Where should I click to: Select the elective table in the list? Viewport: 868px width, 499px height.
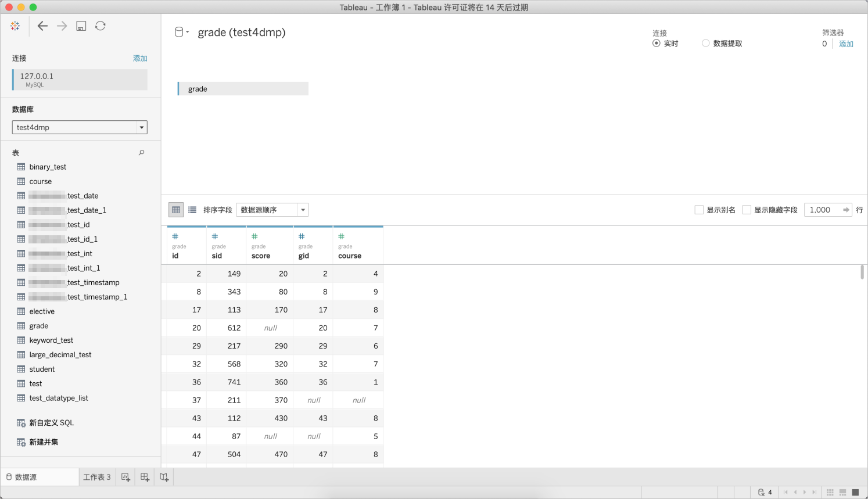pos(42,311)
